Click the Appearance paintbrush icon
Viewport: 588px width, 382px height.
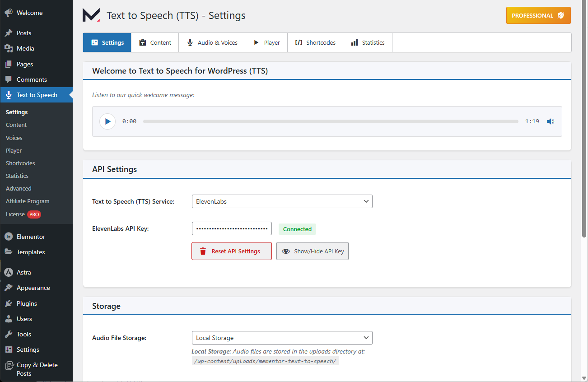pyautogui.click(x=8, y=288)
